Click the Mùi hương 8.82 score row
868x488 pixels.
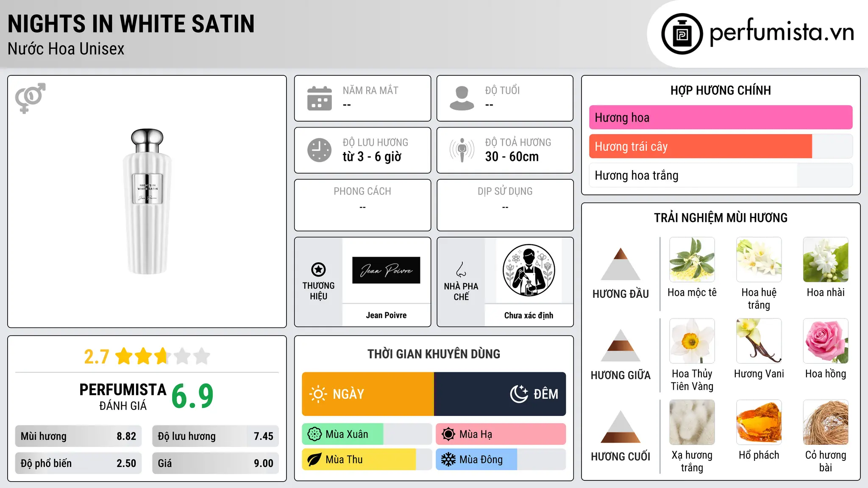78,436
